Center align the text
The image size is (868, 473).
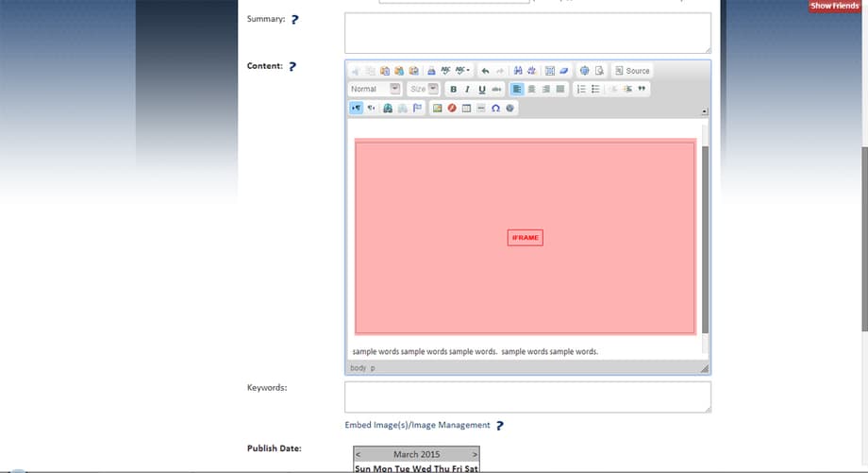click(x=531, y=89)
